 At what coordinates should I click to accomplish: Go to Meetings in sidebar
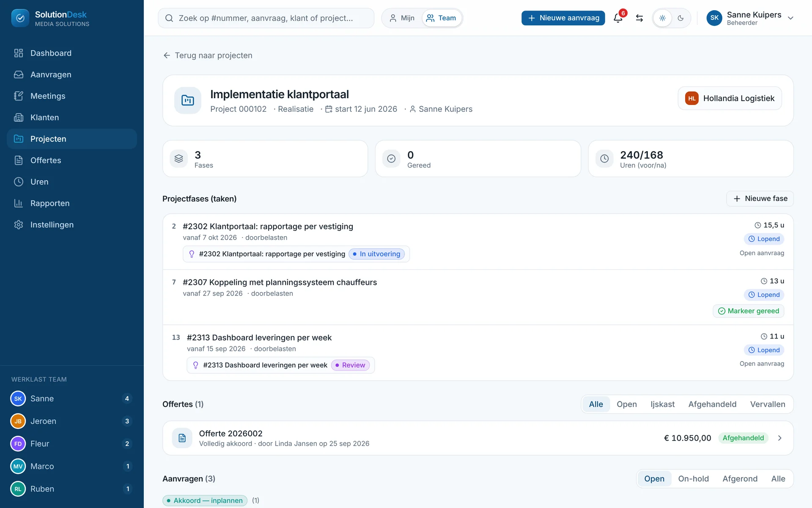point(72,96)
